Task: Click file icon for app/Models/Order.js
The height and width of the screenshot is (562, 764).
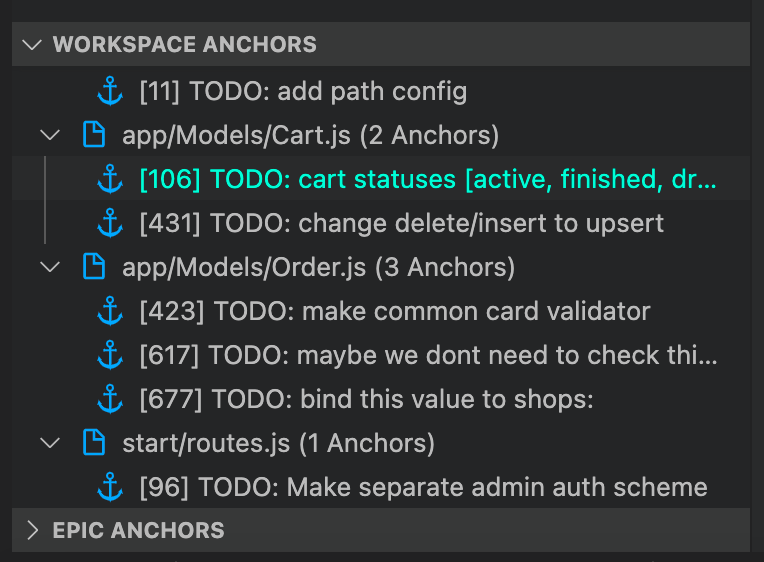Action: tap(93, 267)
